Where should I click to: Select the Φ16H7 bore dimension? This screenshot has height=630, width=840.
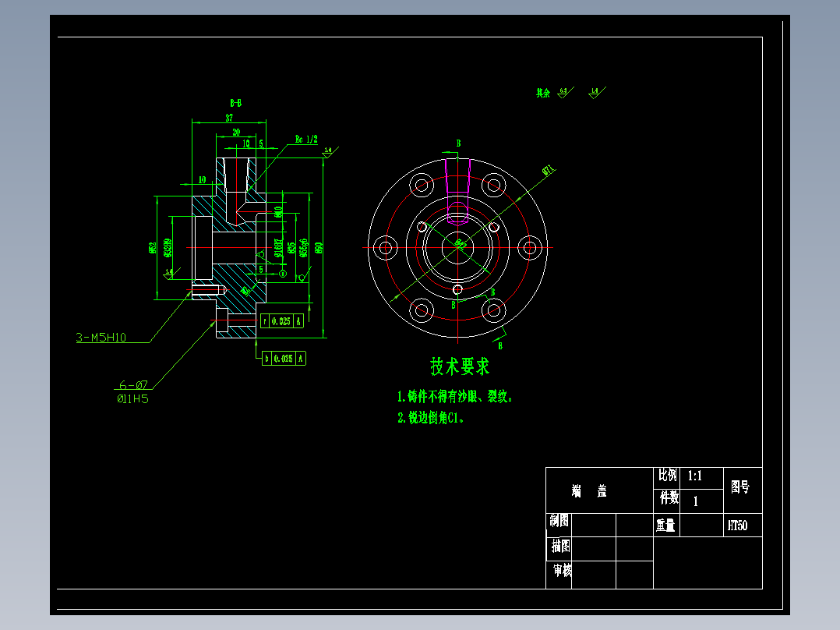click(x=279, y=248)
